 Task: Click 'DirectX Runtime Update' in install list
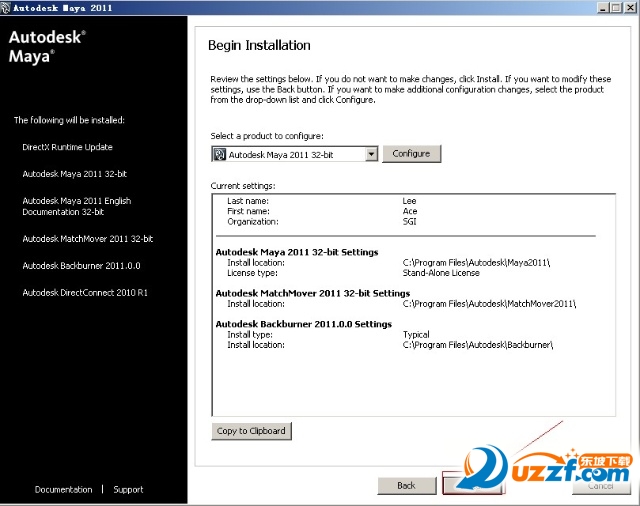click(x=67, y=147)
